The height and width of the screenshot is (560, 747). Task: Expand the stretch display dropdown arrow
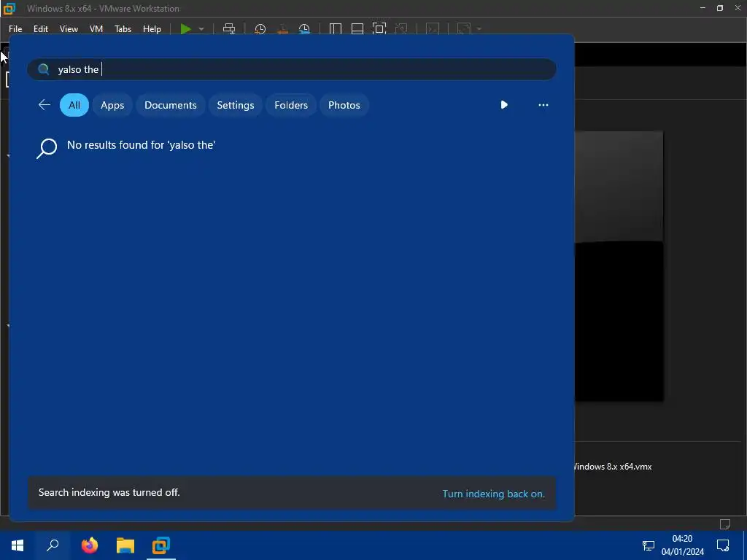479,29
